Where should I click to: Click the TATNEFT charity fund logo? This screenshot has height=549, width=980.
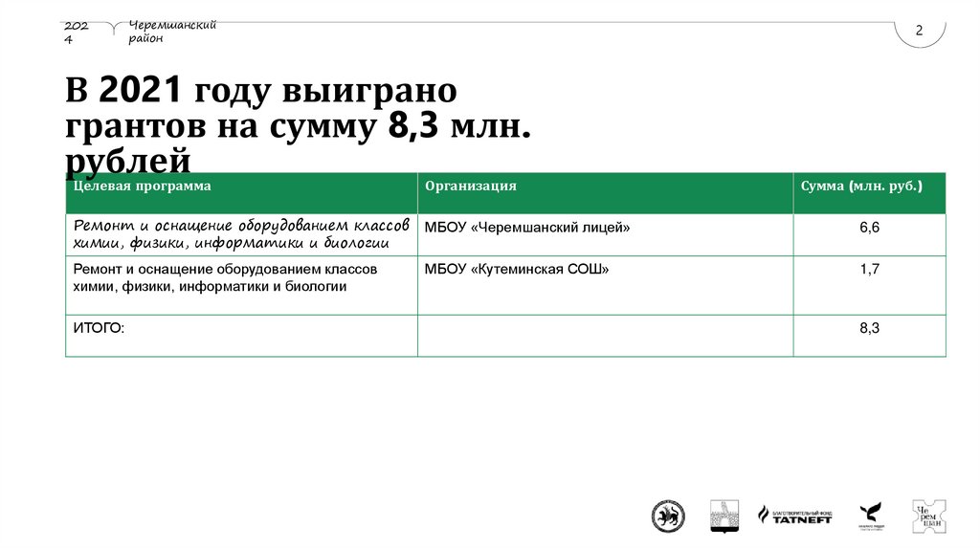point(795,516)
